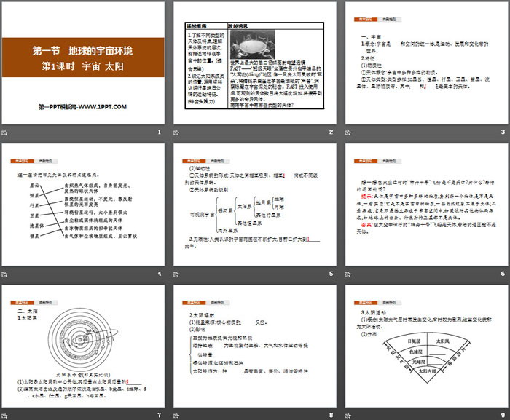Click the '2.太阳辐射' heading on slide 8
Image resolution: width=510 pixels, height=420 pixels.
tap(202, 315)
